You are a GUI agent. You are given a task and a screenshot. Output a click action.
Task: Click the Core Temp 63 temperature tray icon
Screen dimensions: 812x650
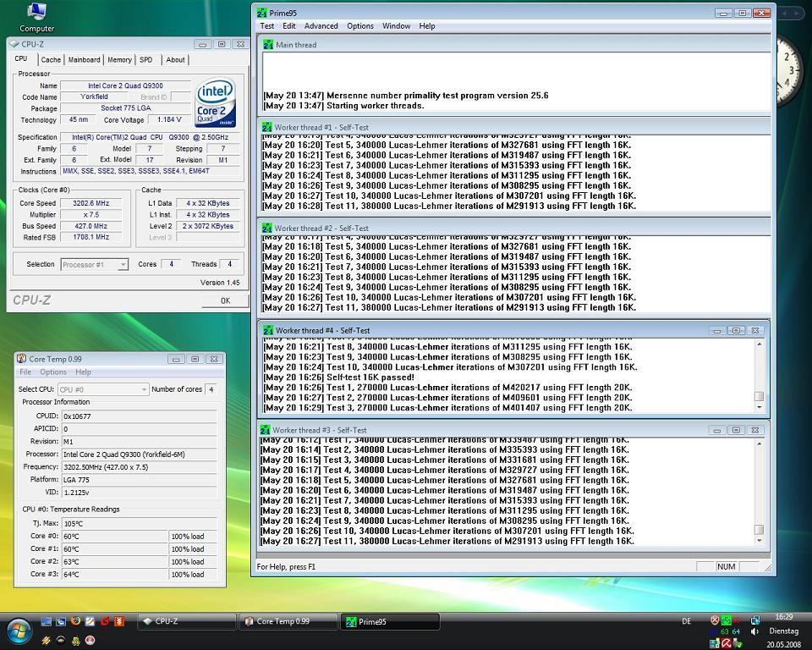(725, 632)
